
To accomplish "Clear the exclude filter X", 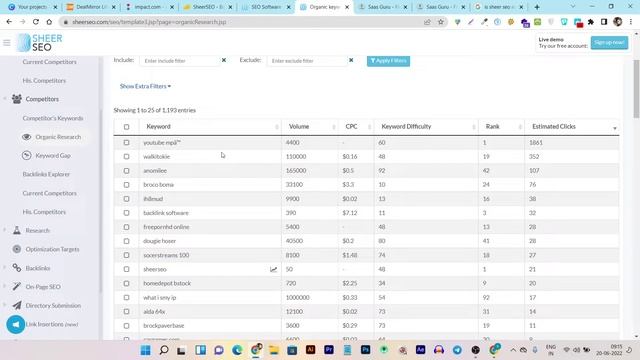I will (x=351, y=60).
